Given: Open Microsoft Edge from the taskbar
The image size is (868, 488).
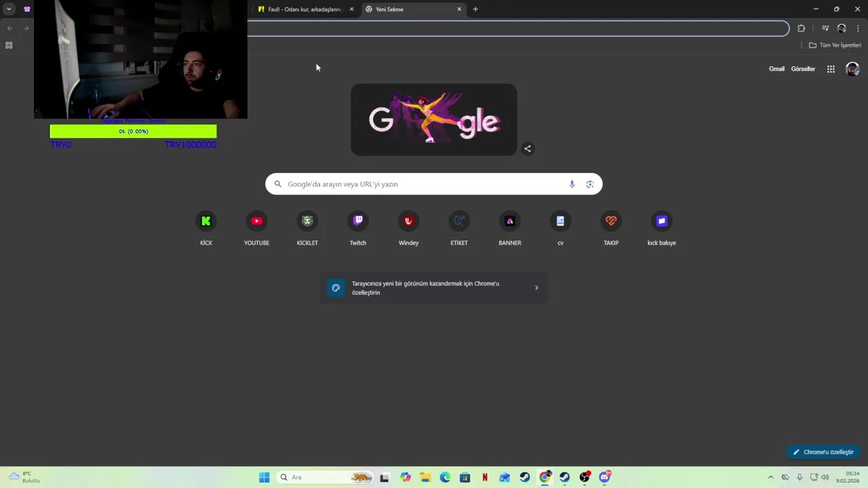Looking at the screenshot, I should tap(445, 477).
